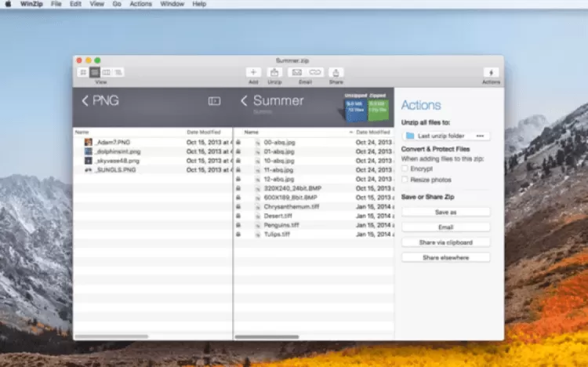The height and width of the screenshot is (367, 588).
Task: Navigate back using the PNG chevron
Action: 85,100
